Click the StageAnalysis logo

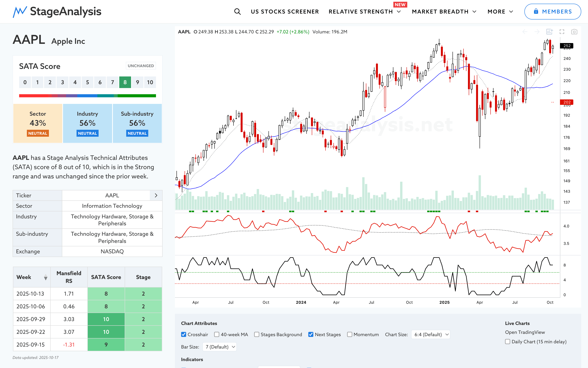[57, 11]
